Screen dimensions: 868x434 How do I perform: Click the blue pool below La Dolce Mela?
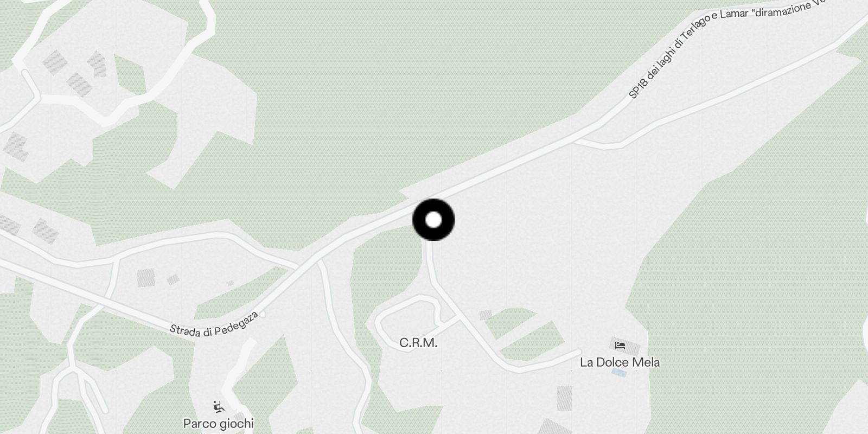click(x=618, y=373)
